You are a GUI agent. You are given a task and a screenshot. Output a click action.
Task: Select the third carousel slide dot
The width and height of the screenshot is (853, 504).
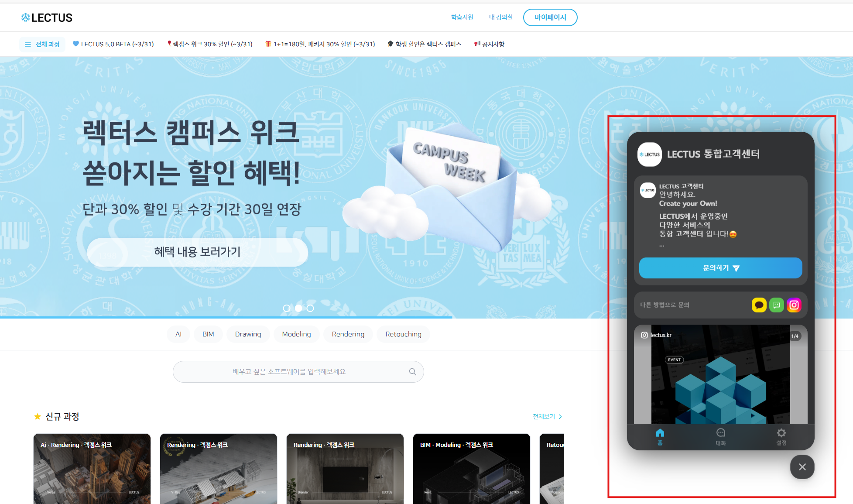point(310,308)
